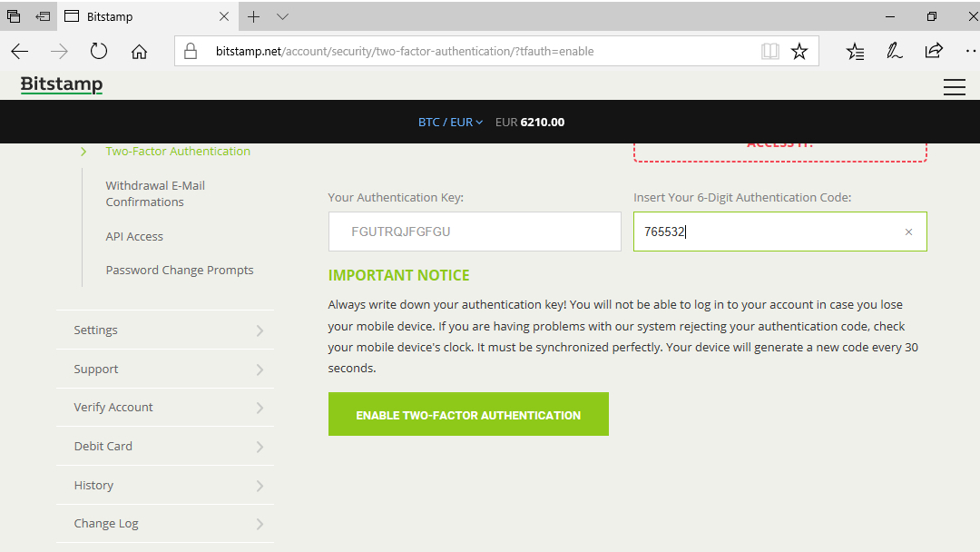
Task: Expand the Settings section
Action: [165, 330]
